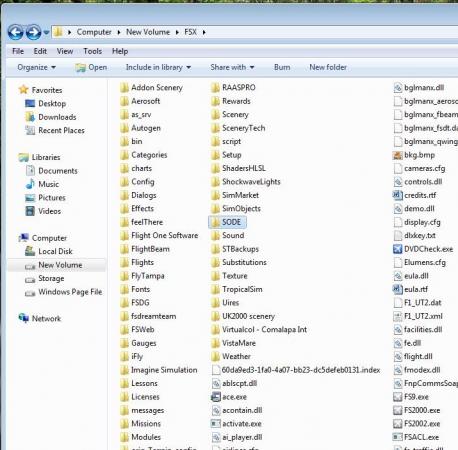Select Favorites star in navigation pane

click(x=24, y=90)
